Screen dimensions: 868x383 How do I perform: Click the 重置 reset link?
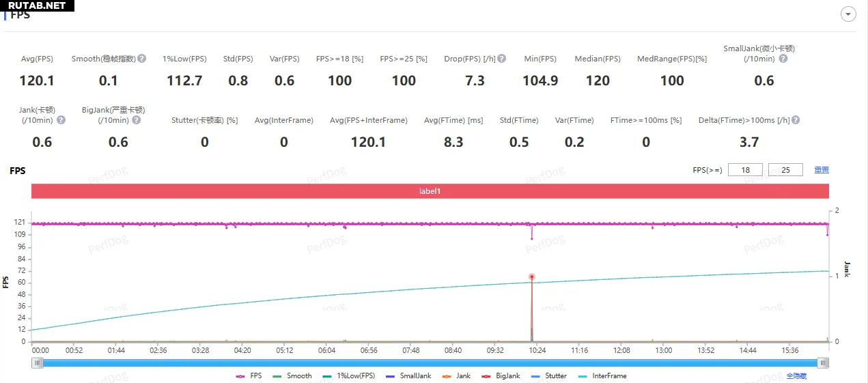(x=821, y=170)
